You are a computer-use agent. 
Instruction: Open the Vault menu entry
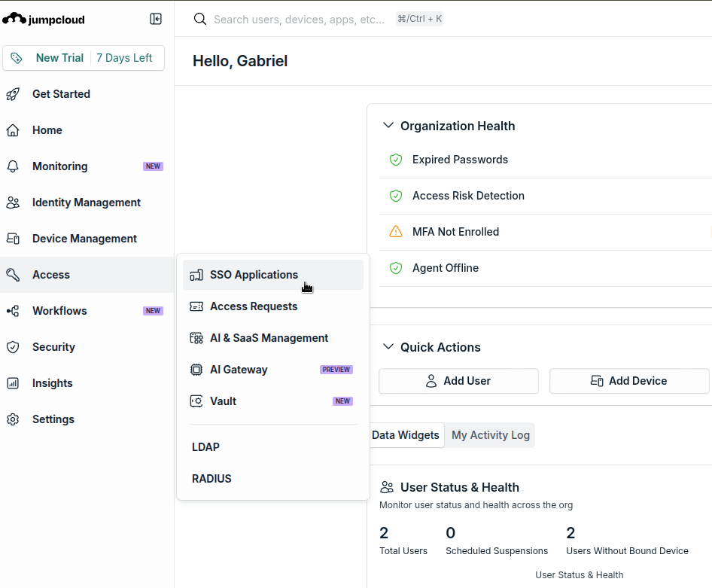[x=273, y=401]
